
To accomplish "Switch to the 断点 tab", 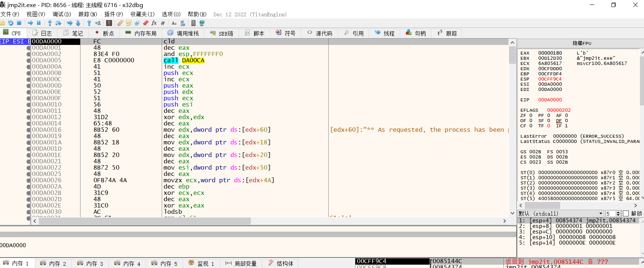I will (104, 33).
